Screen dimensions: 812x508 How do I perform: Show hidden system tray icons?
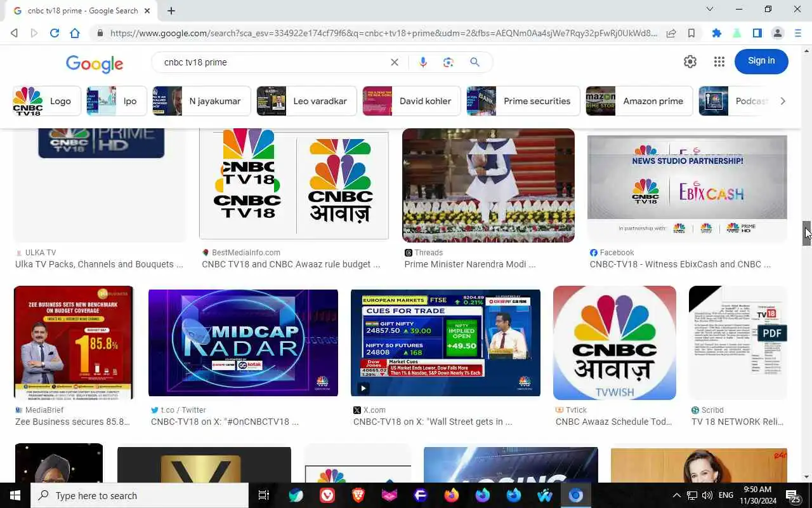(676, 495)
